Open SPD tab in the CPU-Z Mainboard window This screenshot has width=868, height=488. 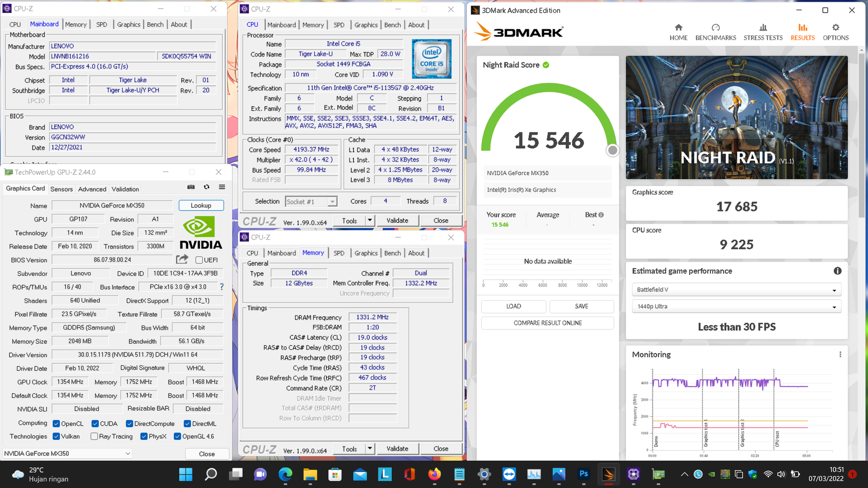point(102,24)
